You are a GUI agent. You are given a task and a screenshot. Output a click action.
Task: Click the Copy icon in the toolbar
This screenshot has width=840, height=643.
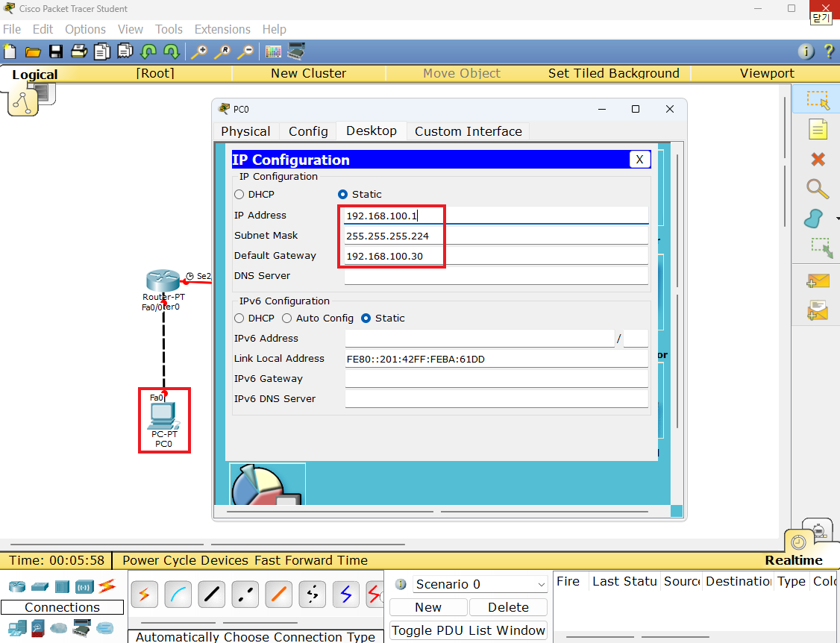pos(101,51)
